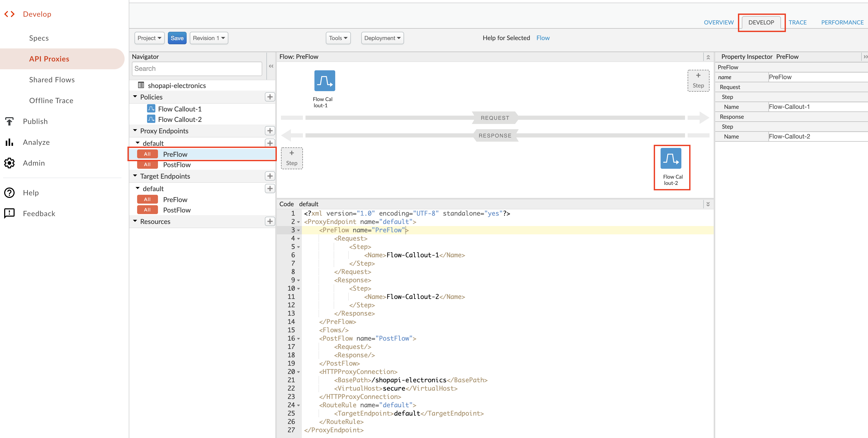The height and width of the screenshot is (438, 868).
Task: Collapse the Property Inspector with double-arrow icon
Action: pos(865,57)
